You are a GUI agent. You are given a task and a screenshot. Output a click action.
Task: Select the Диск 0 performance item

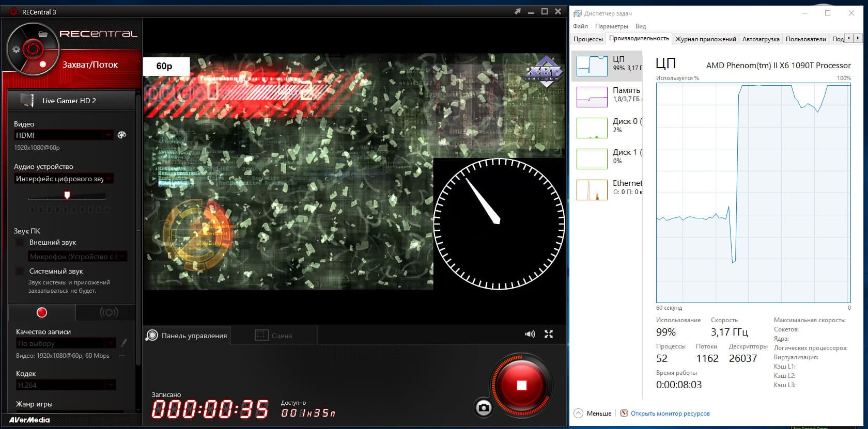tap(608, 128)
